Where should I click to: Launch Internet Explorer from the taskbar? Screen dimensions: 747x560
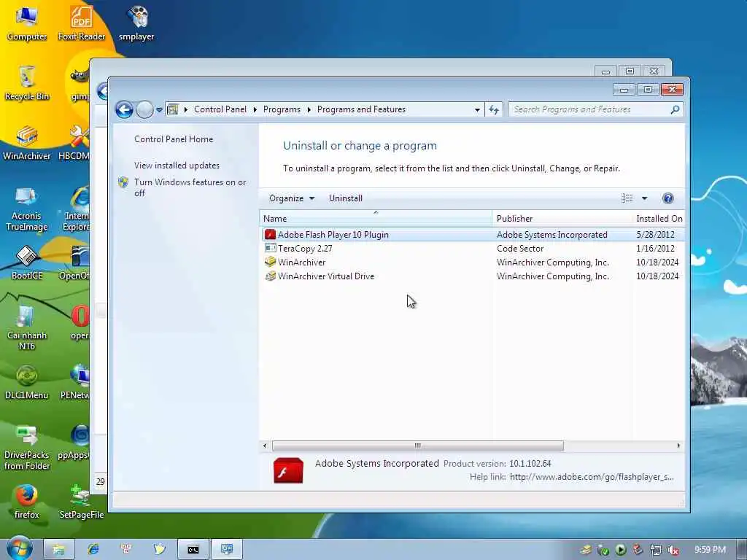(x=93, y=550)
